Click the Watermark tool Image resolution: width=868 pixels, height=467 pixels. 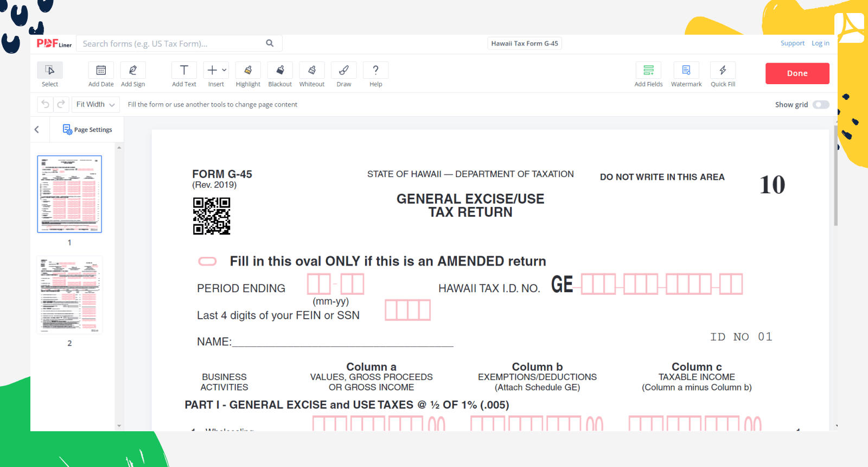coord(686,74)
